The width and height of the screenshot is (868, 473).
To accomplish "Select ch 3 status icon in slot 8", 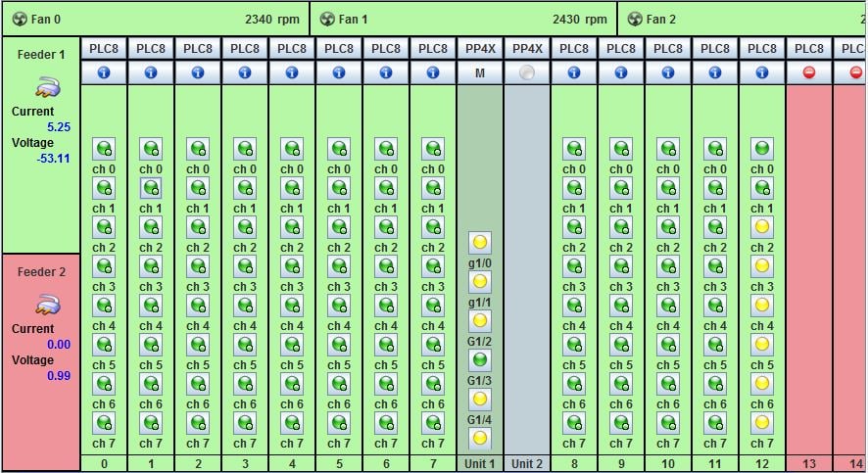I will pyautogui.click(x=574, y=266).
